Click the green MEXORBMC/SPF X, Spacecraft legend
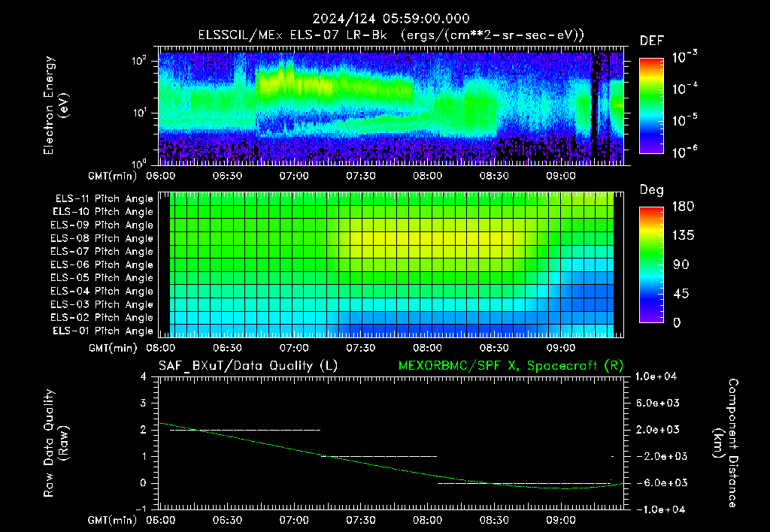 pos(511,366)
